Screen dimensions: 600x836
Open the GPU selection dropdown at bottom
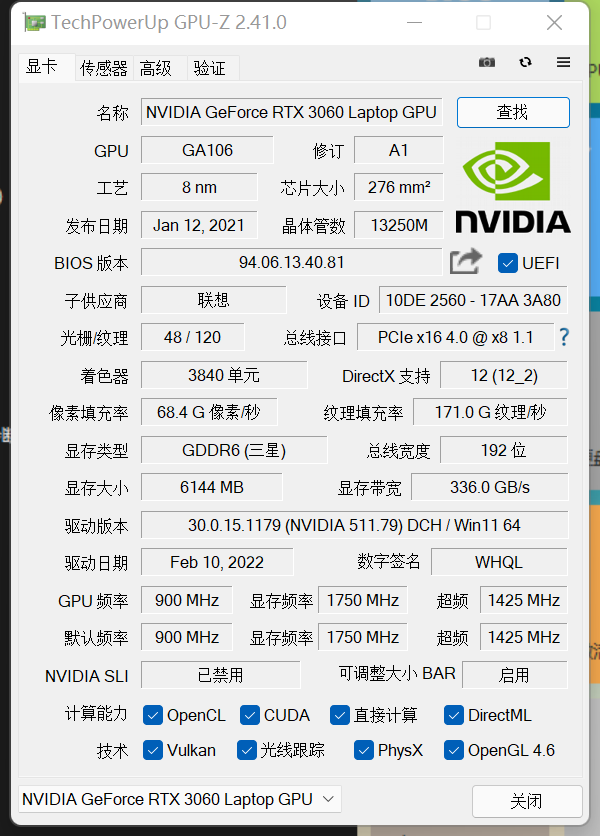(x=180, y=799)
